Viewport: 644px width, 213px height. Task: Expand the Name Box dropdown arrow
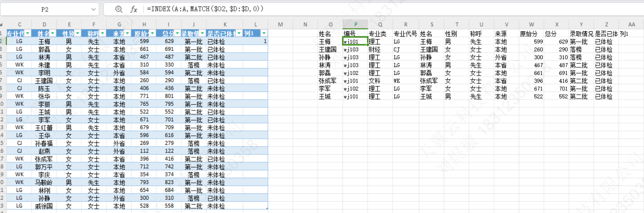93,9
